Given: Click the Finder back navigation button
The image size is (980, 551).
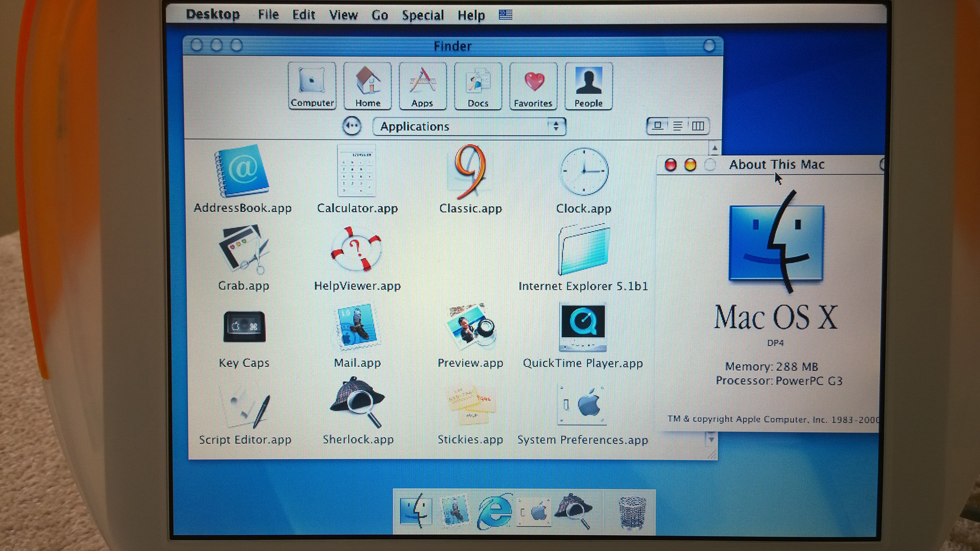Looking at the screenshot, I should 352,126.
